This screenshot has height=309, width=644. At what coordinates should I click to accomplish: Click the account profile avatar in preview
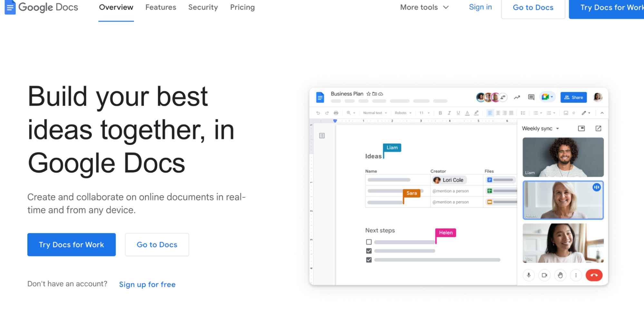(x=598, y=97)
